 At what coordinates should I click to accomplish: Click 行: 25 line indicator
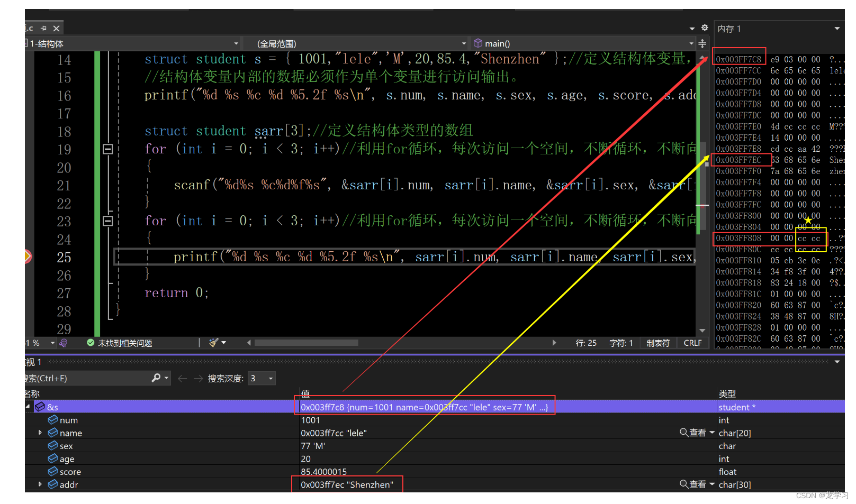(x=586, y=343)
